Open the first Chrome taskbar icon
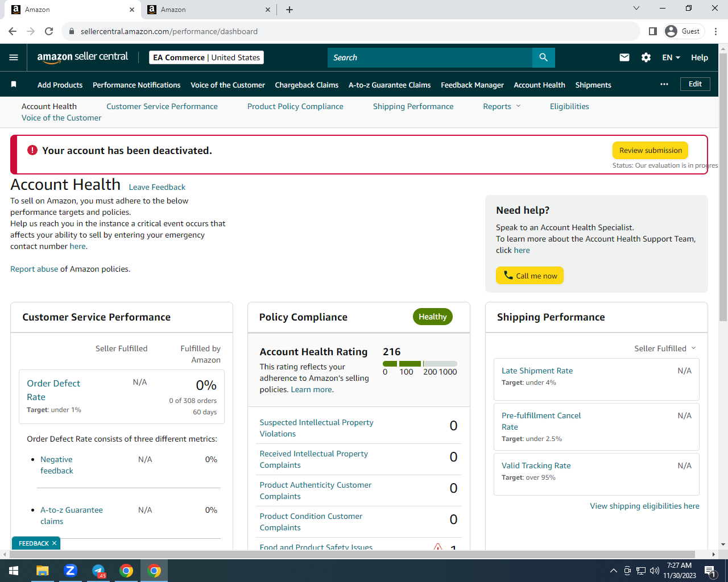 tap(126, 571)
